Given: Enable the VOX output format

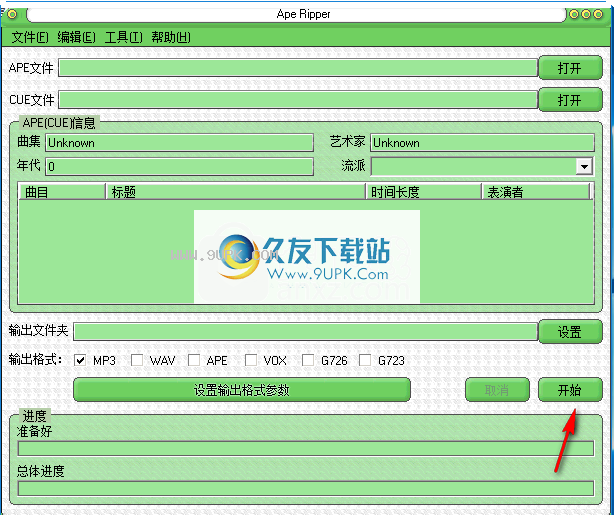Looking at the screenshot, I should (251, 360).
